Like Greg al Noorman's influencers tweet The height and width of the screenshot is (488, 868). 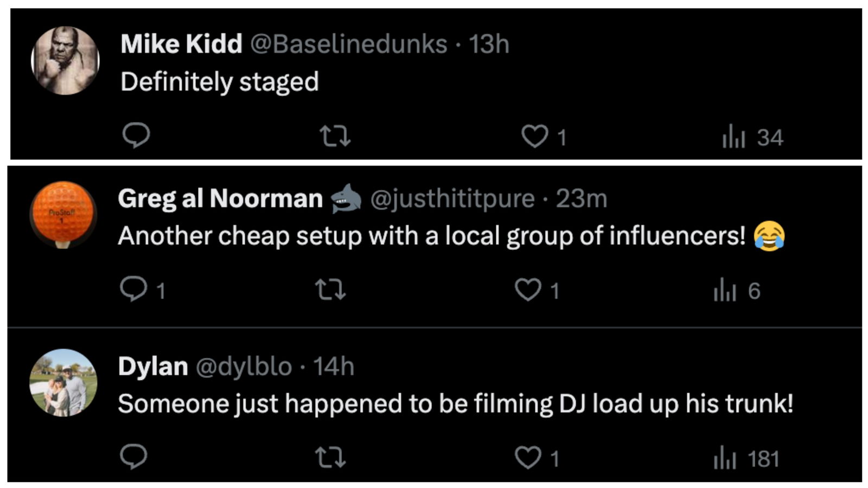[x=528, y=290]
